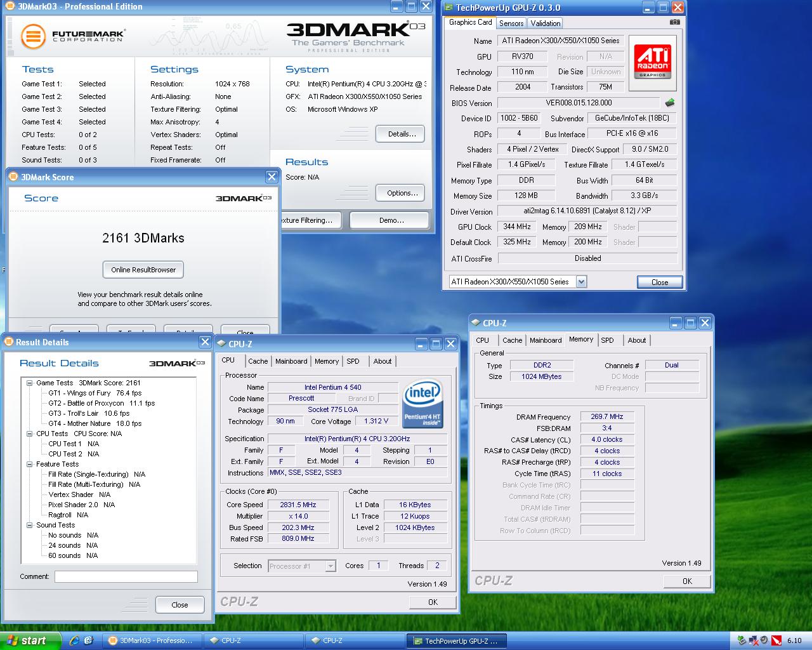Viewport: 812px width, 650px height.
Task: Collapse the Sound Tests tree node
Action: [30, 525]
